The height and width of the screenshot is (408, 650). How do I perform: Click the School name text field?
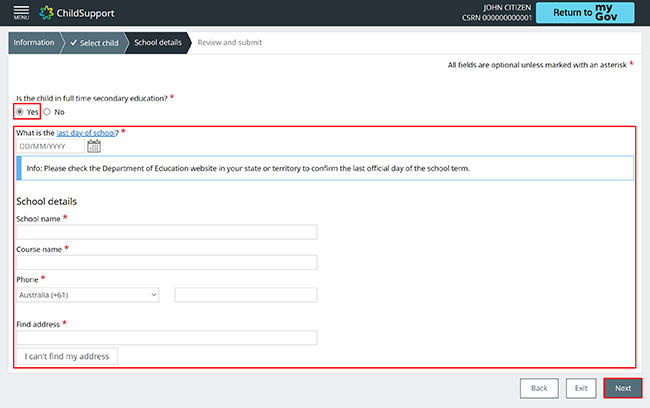tap(167, 232)
